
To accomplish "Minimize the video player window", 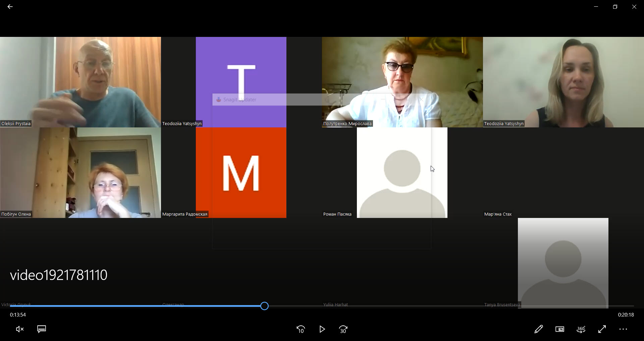I will pos(596,7).
